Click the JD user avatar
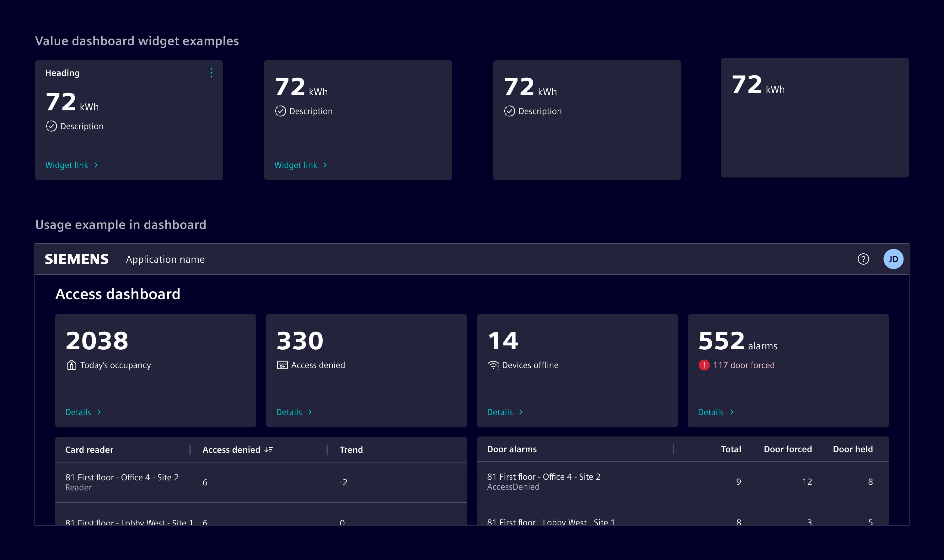This screenshot has width=944, height=560. (x=893, y=259)
